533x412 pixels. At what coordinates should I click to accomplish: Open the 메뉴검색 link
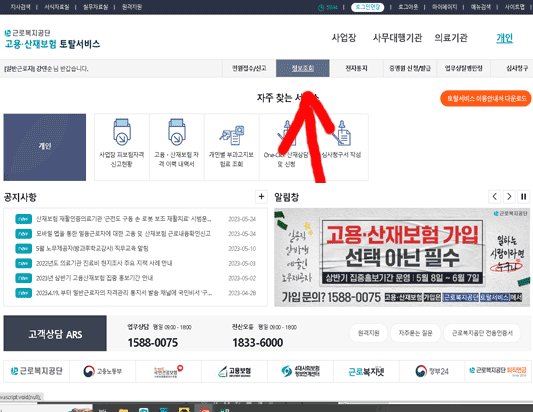(x=480, y=7)
